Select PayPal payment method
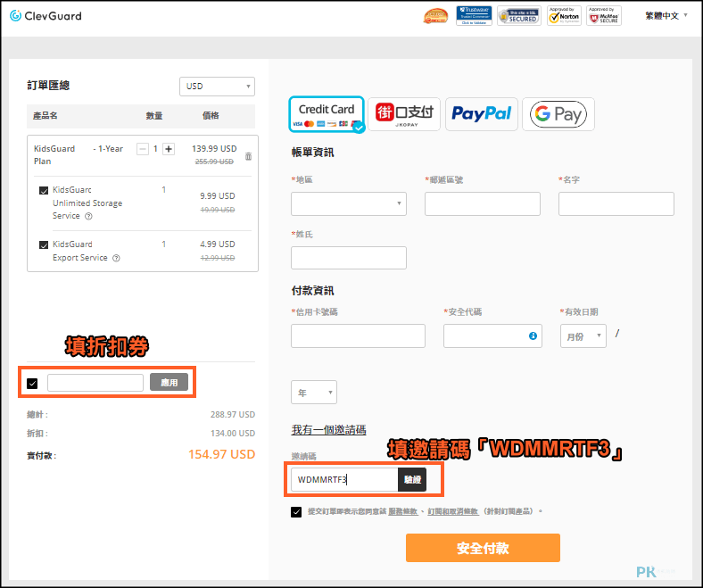Screen dimensions: 703x588 point(482,114)
